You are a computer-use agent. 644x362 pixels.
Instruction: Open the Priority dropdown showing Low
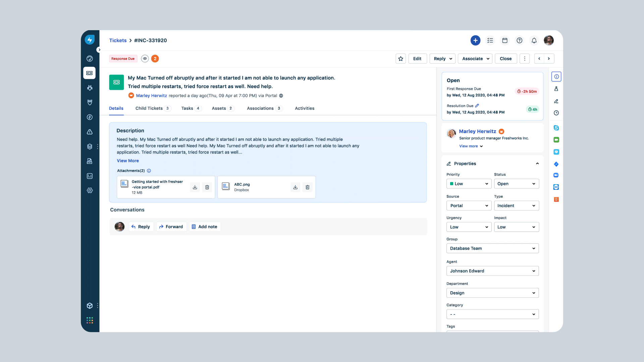click(469, 184)
